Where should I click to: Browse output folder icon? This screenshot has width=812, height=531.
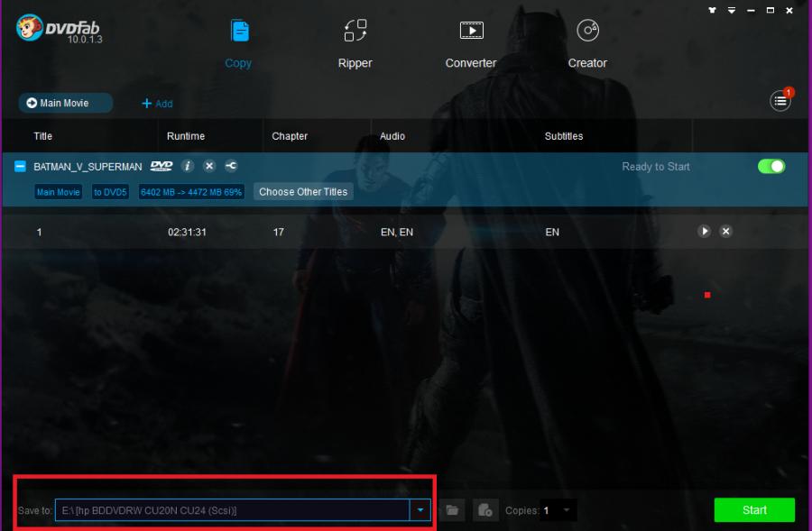pos(452,510)
